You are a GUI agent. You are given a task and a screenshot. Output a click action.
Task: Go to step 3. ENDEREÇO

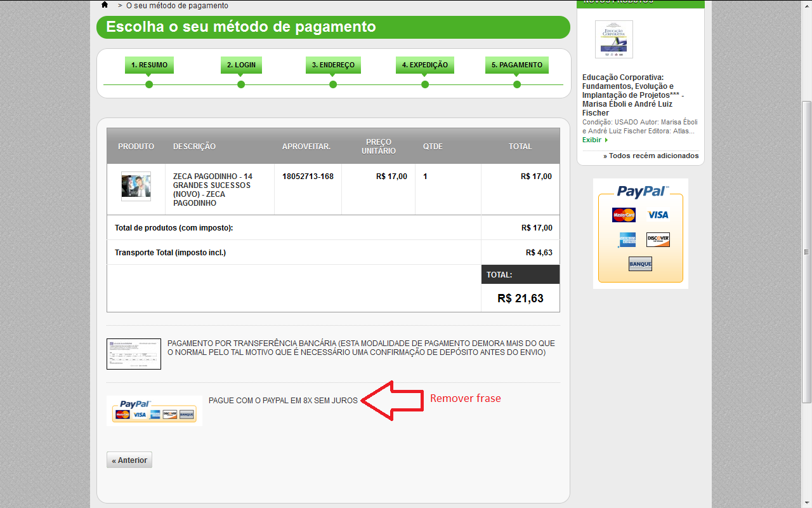coord(333,65)
